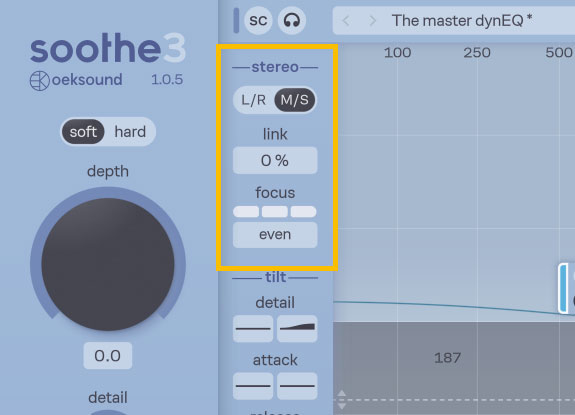Set stereo mode to M/S
The height and width of the screenshot is (415, 575).
coord(294,100)
